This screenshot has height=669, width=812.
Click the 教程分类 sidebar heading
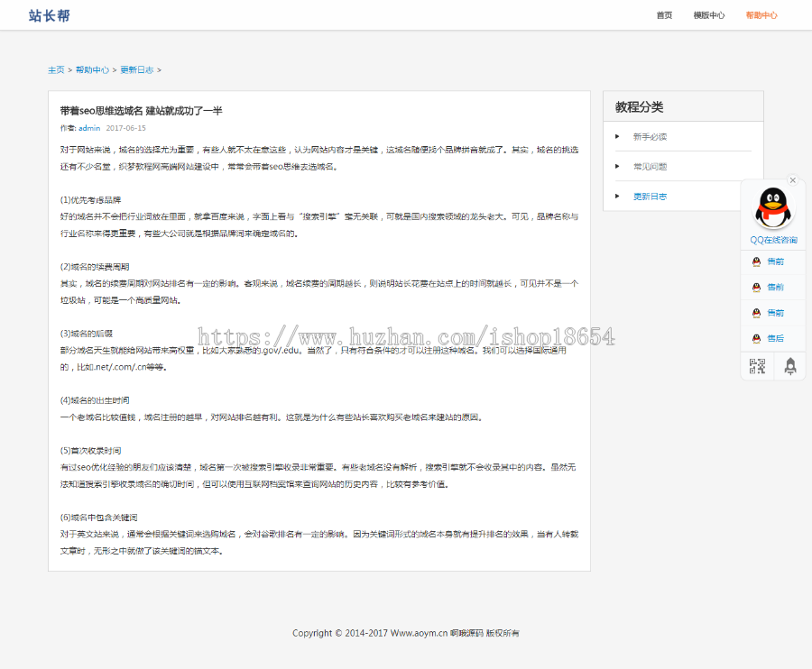(639, 107)
